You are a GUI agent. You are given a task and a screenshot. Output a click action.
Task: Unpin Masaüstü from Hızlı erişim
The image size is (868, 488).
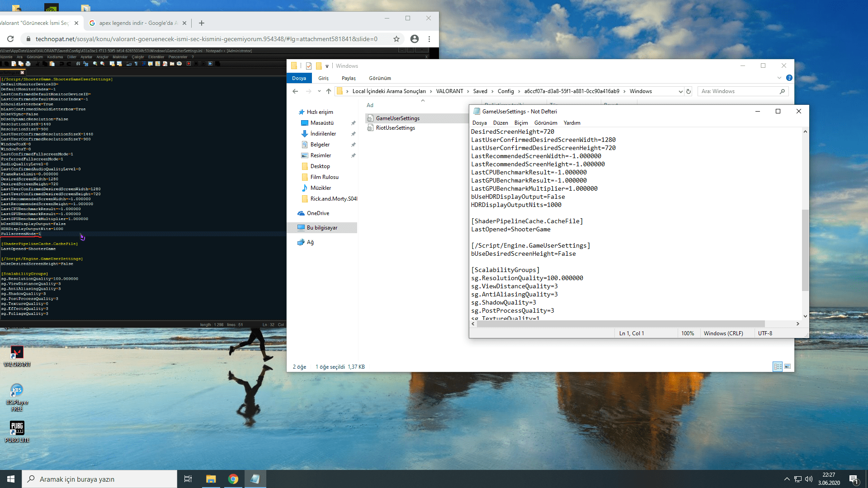(x=354, y=122)
